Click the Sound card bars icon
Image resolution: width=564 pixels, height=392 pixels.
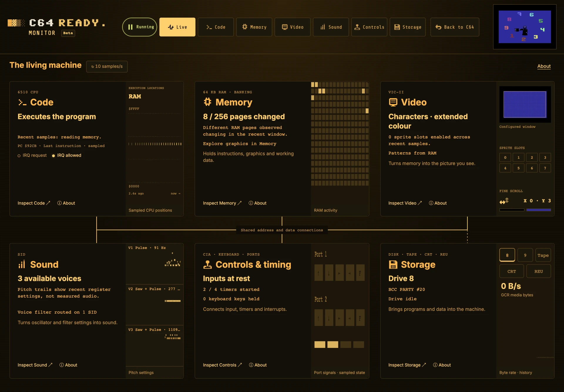tap(22, 264)
